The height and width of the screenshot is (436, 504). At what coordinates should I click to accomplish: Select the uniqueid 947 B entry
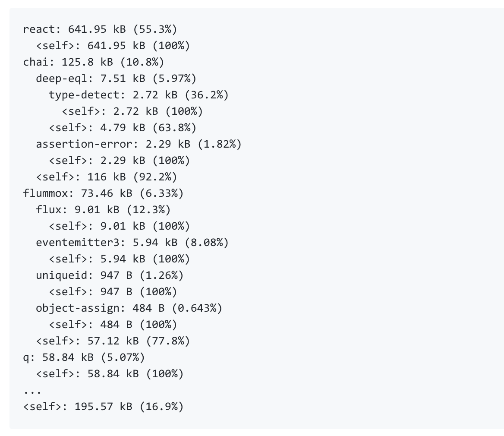110,275
